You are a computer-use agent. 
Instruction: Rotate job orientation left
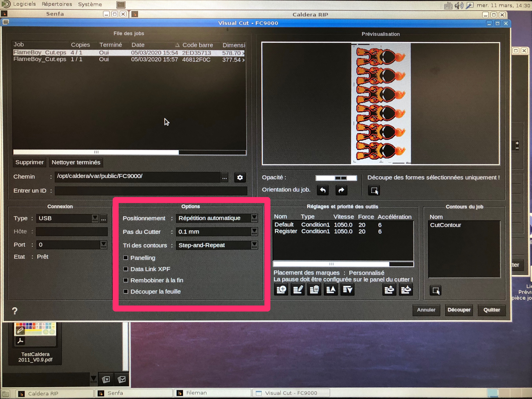pos(323,190)
